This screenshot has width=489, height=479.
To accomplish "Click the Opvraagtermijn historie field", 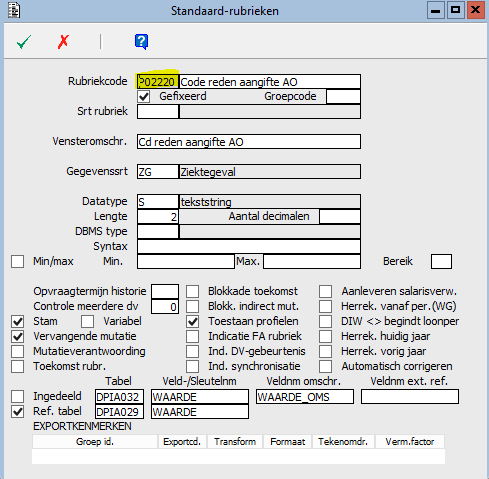I will coord(165,292).
